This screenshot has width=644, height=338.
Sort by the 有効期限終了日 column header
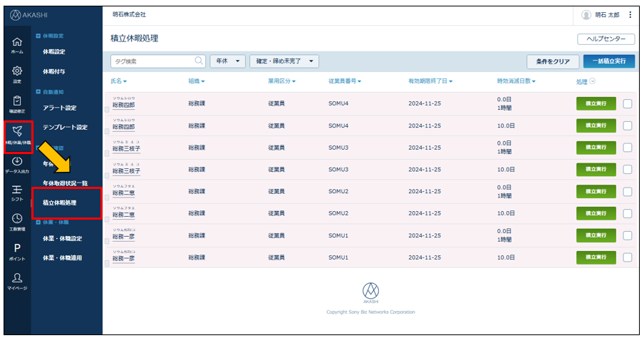(x=430, y=81)
